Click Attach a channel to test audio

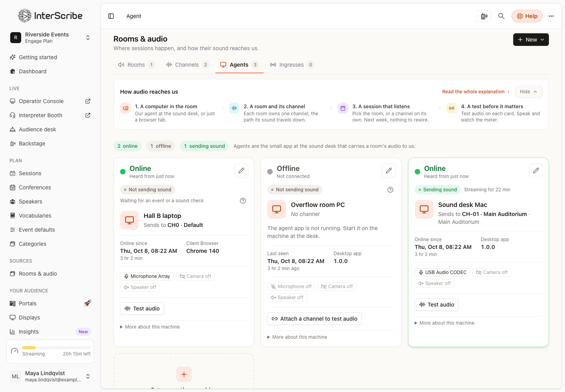coord(314,319)
